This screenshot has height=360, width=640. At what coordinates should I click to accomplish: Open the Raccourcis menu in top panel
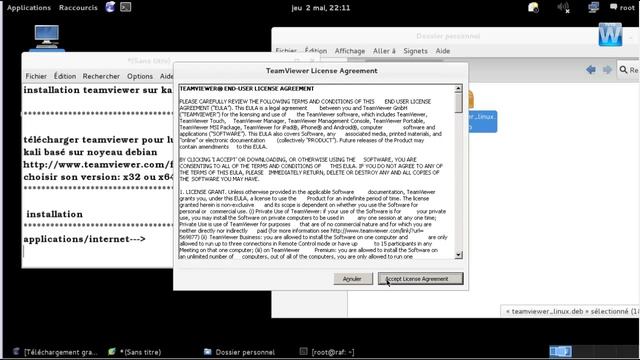click(78, 8)
